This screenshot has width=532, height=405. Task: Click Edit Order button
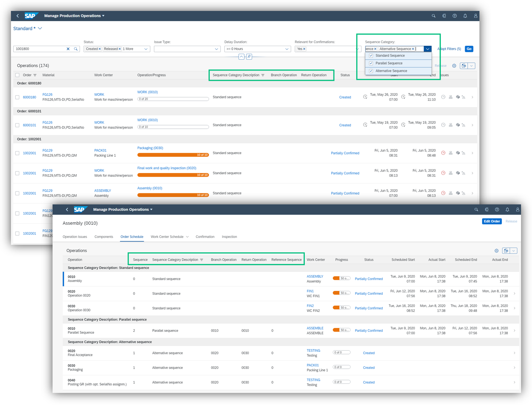[492, 221]
